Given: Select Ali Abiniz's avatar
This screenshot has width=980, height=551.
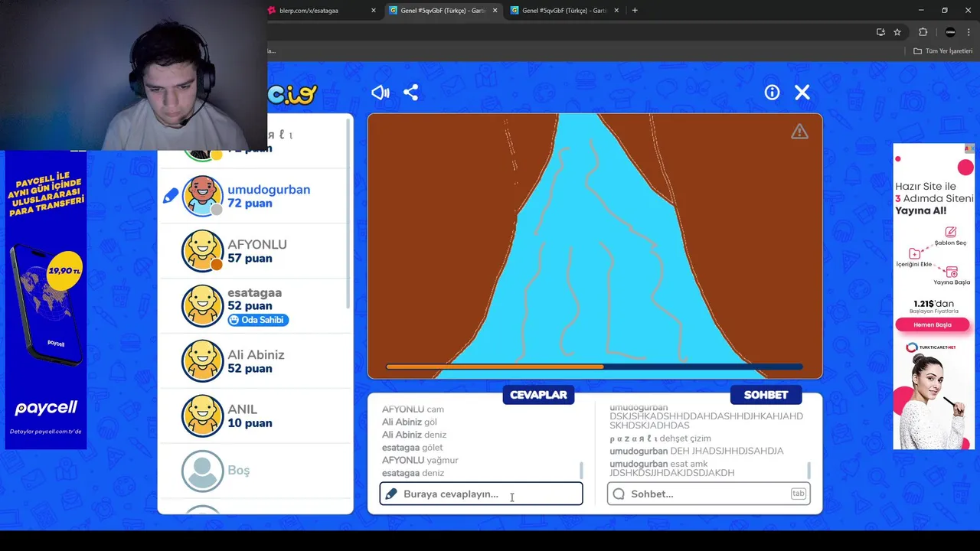Looking at the screenshot, I should click(203, 360).
